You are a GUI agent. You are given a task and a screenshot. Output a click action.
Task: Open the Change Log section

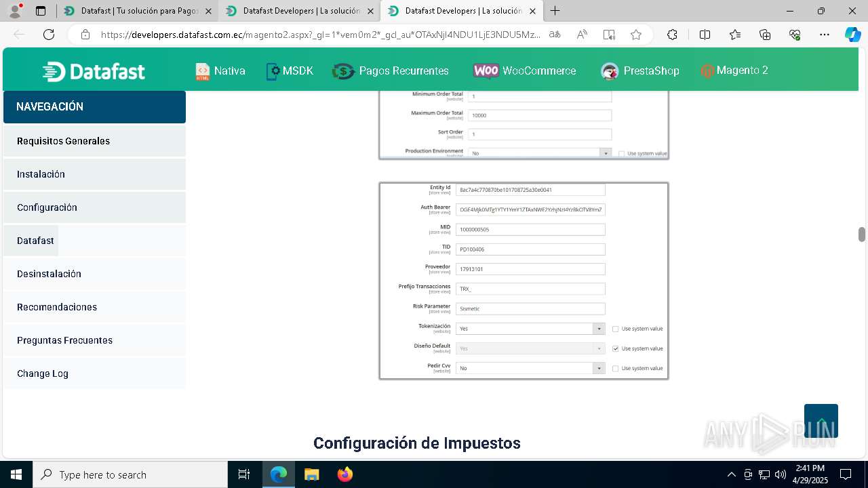point(94,373)
